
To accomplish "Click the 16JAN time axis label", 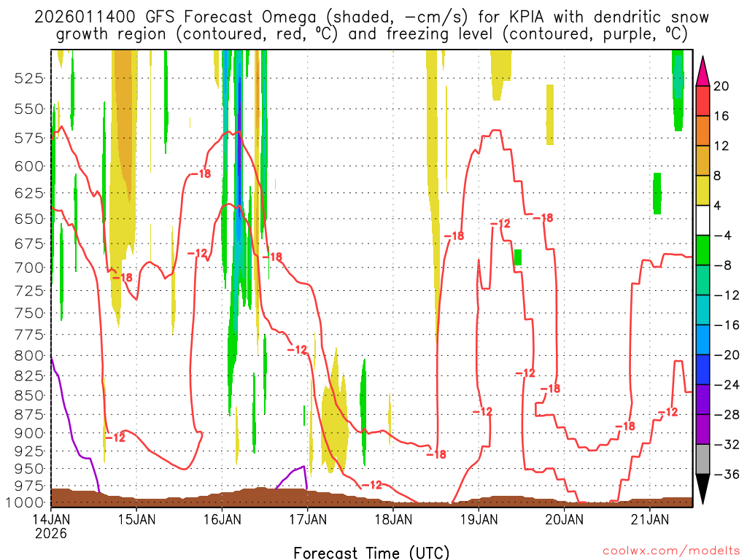I will (x=222, y=518).
